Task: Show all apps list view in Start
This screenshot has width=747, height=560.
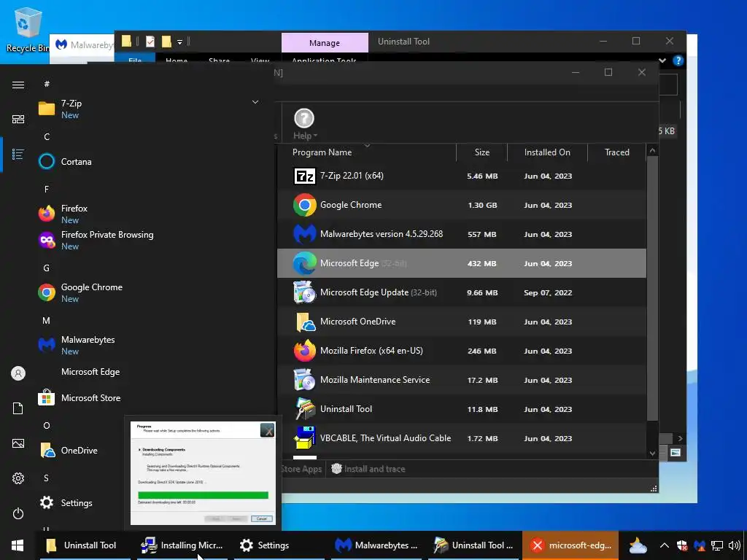Action: [18, 155]
